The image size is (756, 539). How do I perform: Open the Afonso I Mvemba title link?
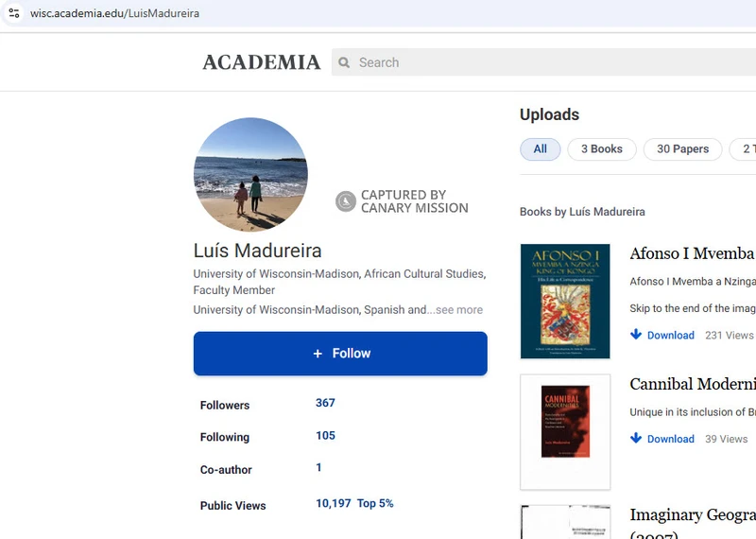(693, 253)
